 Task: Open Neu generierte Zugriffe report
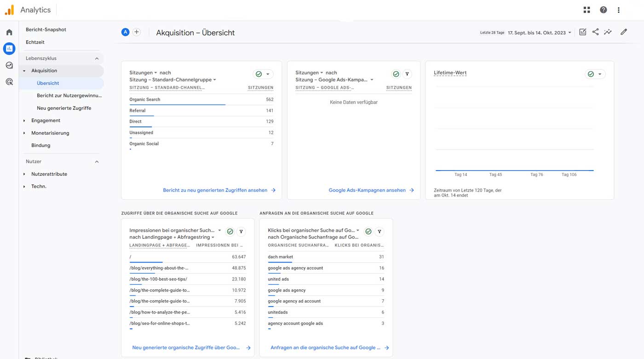pos(64,108)
